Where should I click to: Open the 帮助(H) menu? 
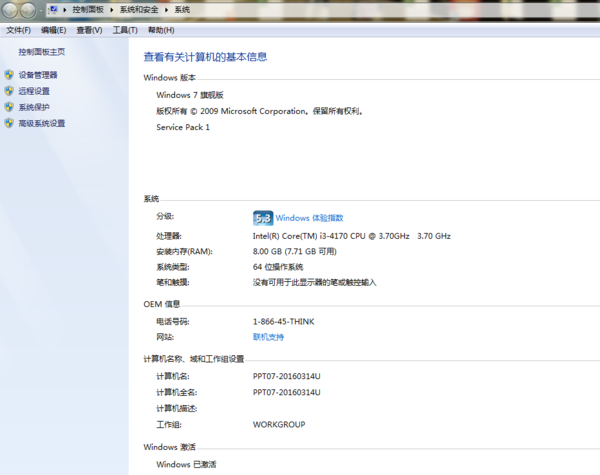[161, 30]
